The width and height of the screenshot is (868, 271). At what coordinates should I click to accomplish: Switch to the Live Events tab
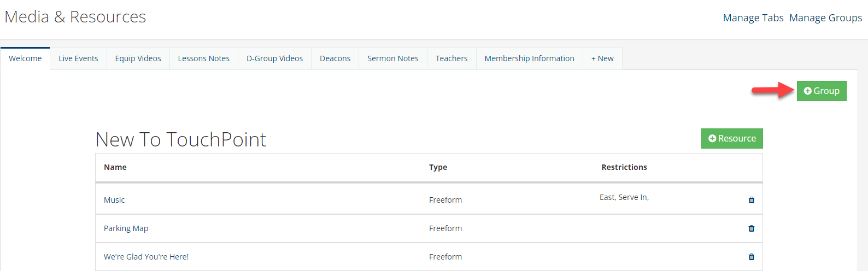[x=78, y=58]
